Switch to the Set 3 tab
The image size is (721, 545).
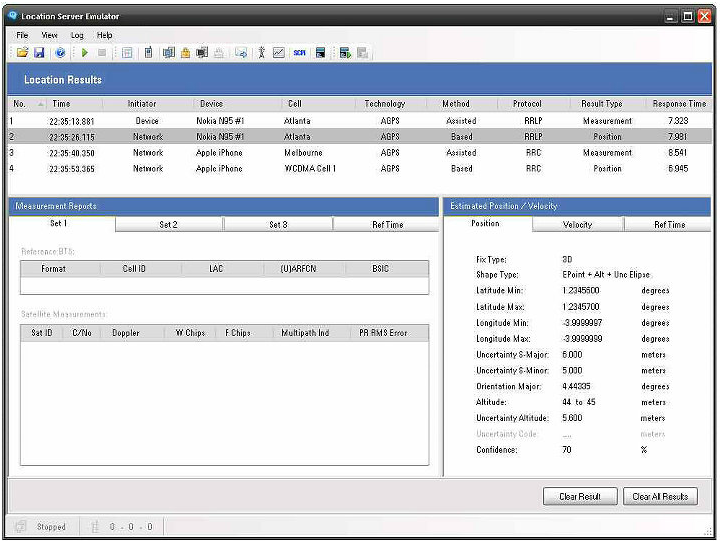point(278,224)
